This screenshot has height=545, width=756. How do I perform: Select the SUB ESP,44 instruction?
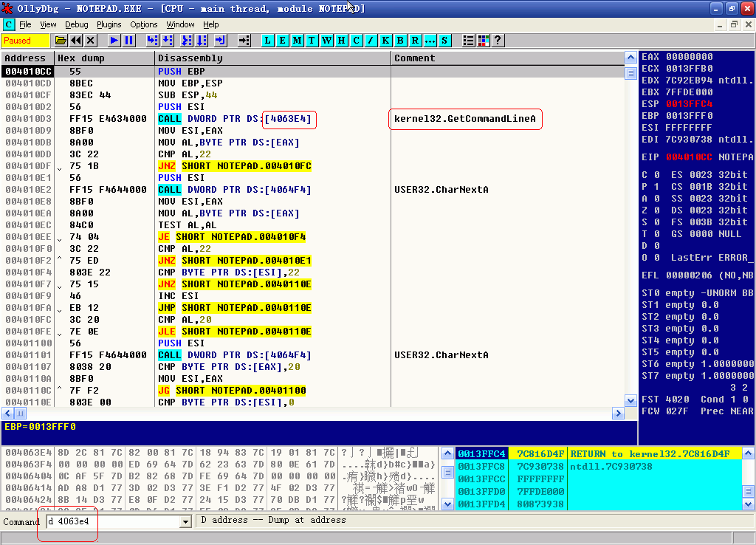(188, 95)
